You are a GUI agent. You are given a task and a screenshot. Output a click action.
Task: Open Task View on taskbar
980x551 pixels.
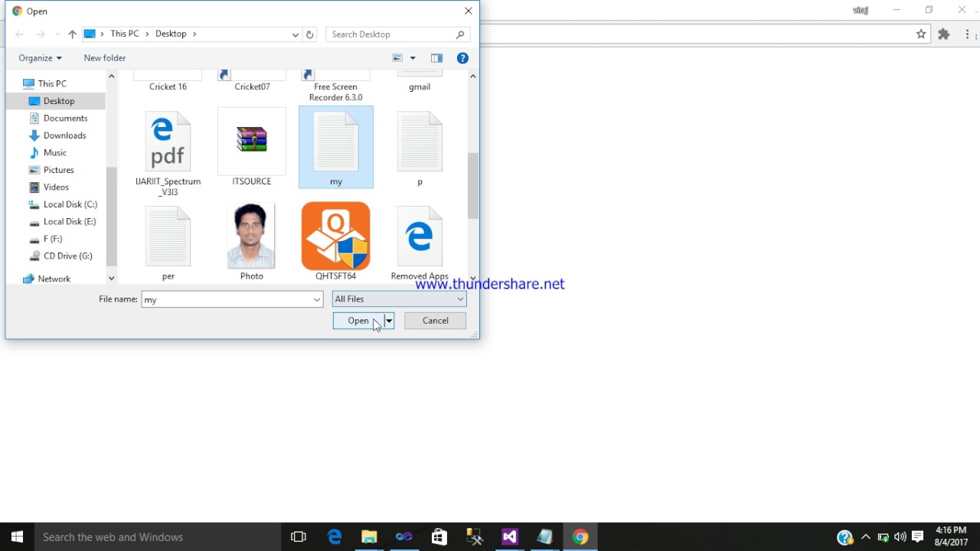tap(299, 537)
